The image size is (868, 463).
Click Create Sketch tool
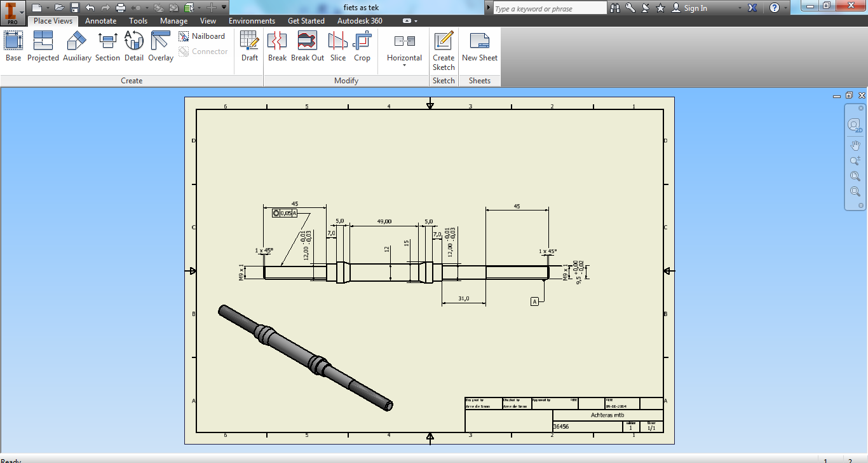tap(444, 50)
